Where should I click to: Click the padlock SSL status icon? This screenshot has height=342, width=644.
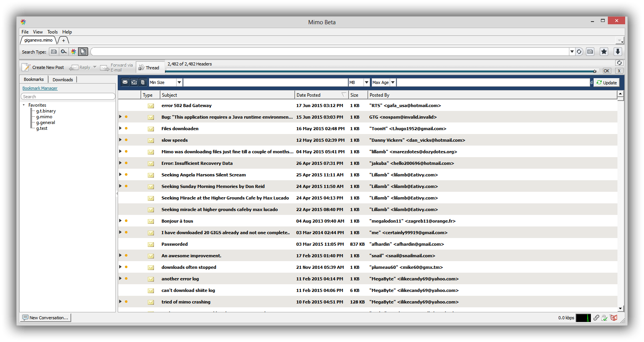tap(604, 318)
